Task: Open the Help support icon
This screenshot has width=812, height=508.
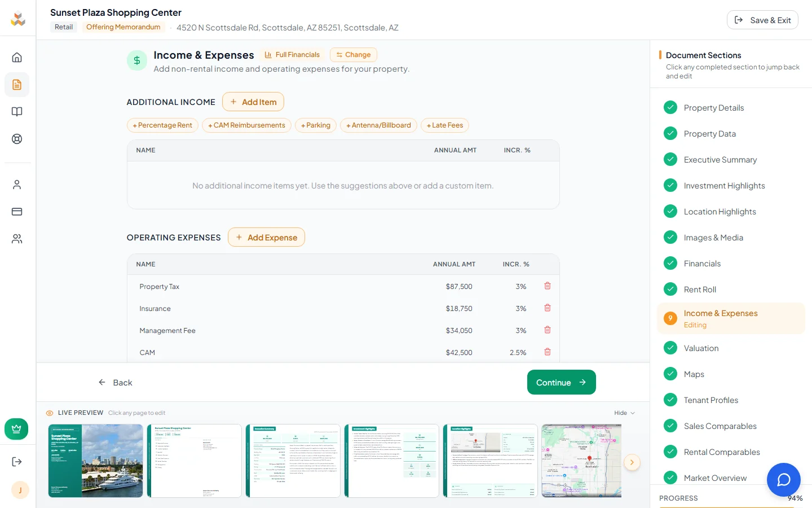Action: pos(17,138)
